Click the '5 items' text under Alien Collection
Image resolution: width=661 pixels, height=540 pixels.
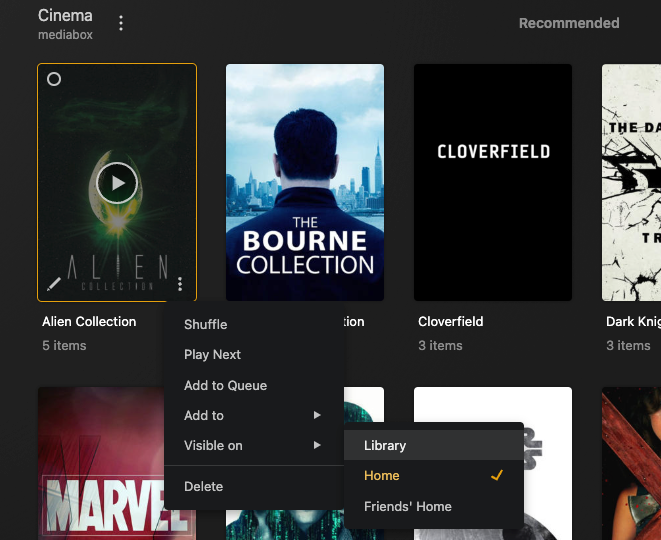tap(64, 346)
